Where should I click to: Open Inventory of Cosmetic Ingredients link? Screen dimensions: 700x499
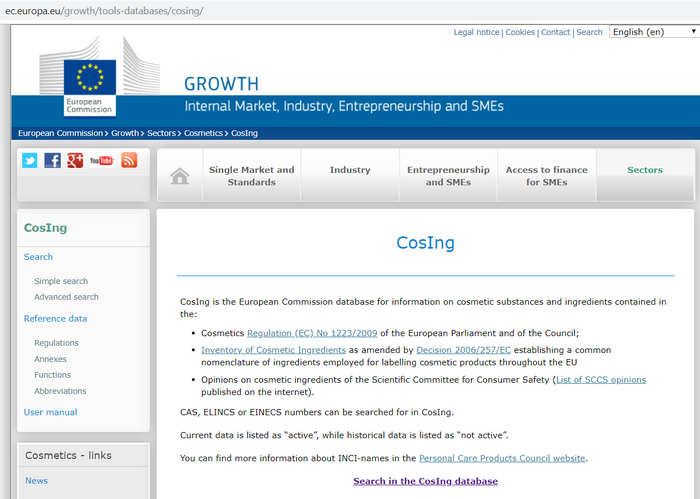pos(273,350)
